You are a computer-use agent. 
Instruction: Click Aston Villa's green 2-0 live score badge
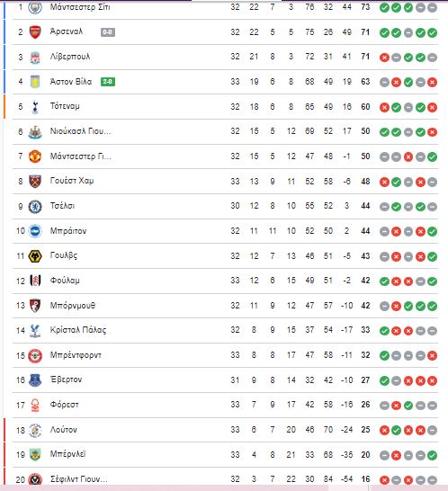tap(108, 82)
